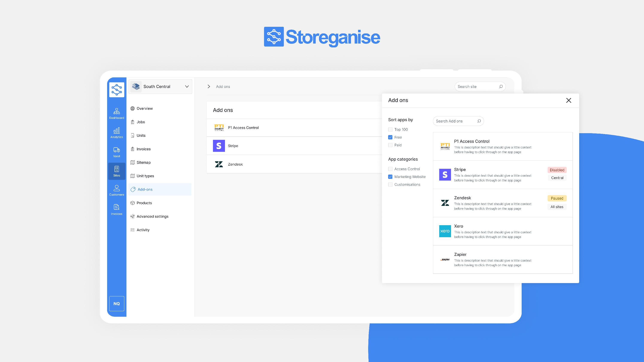
Task: Open the NQ user profile menu
Action: 117,303
